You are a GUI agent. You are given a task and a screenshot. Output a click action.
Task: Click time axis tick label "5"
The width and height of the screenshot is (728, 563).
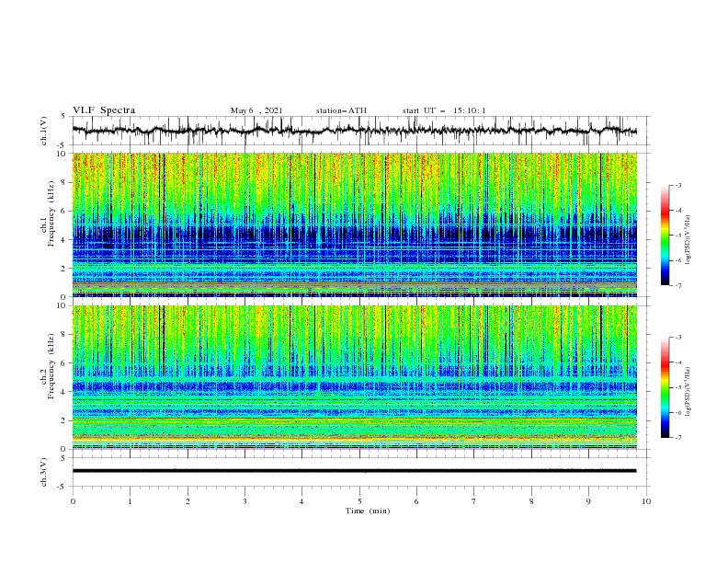359,501
